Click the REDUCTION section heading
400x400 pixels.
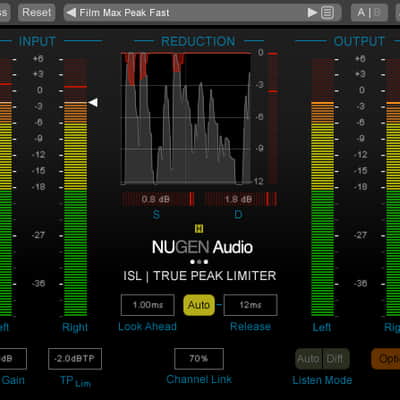tap(198, 42)
